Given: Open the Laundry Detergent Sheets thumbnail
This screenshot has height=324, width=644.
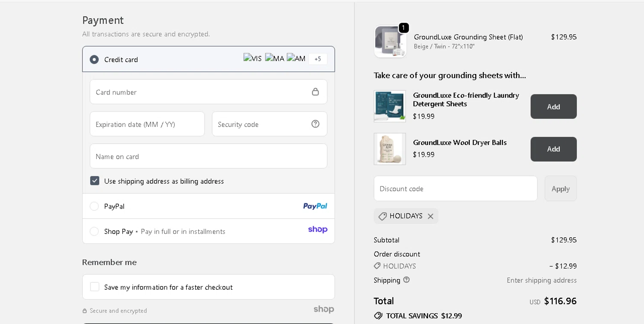Looking at the screenshot, I should [x=390, y=106].
